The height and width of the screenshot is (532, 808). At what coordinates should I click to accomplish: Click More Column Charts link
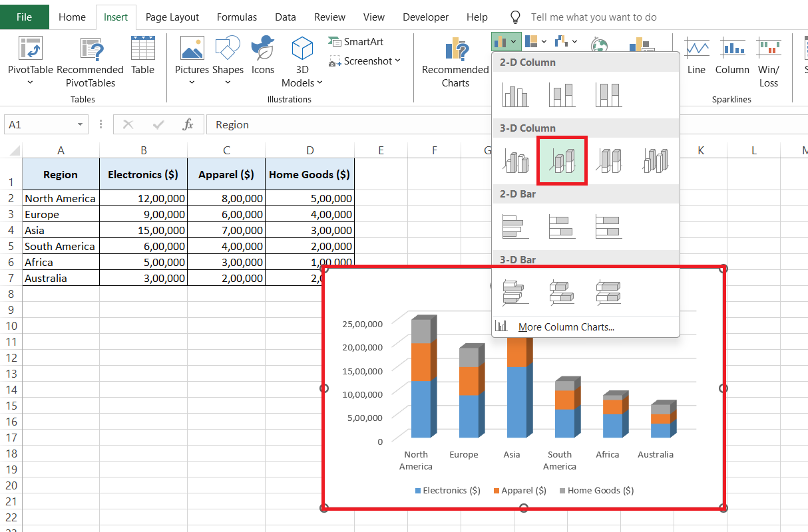566,327
